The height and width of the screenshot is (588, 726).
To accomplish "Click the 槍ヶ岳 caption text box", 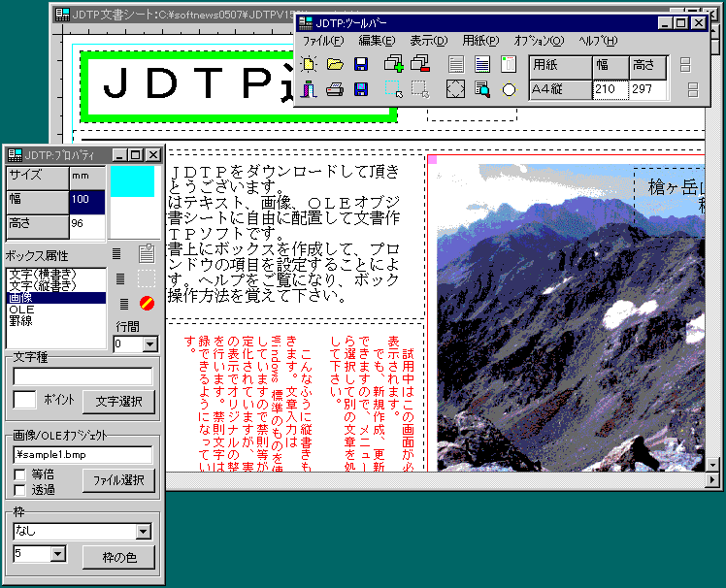I will [x=672, y=202].
